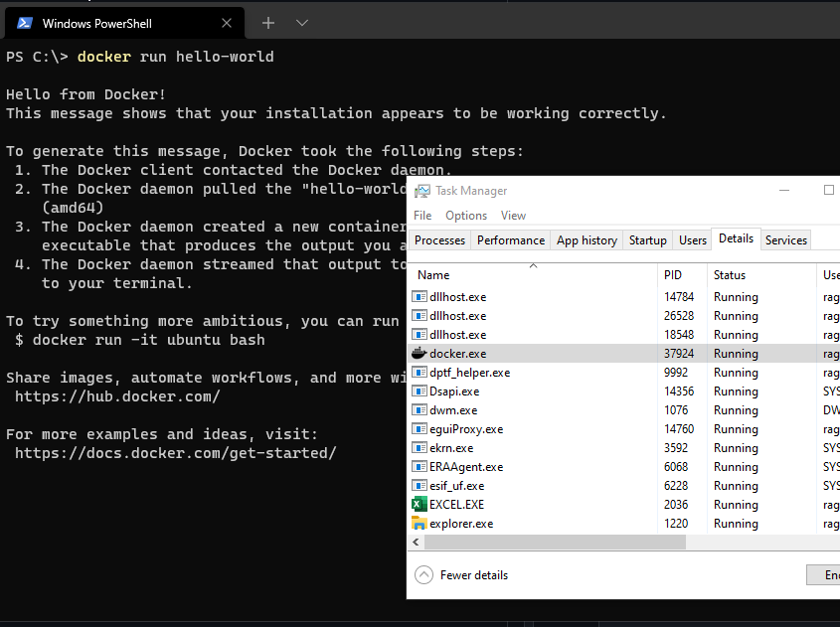Select the Dsapi.exe process name
Screen dimensions: 840x627
(x=454, y=392)
